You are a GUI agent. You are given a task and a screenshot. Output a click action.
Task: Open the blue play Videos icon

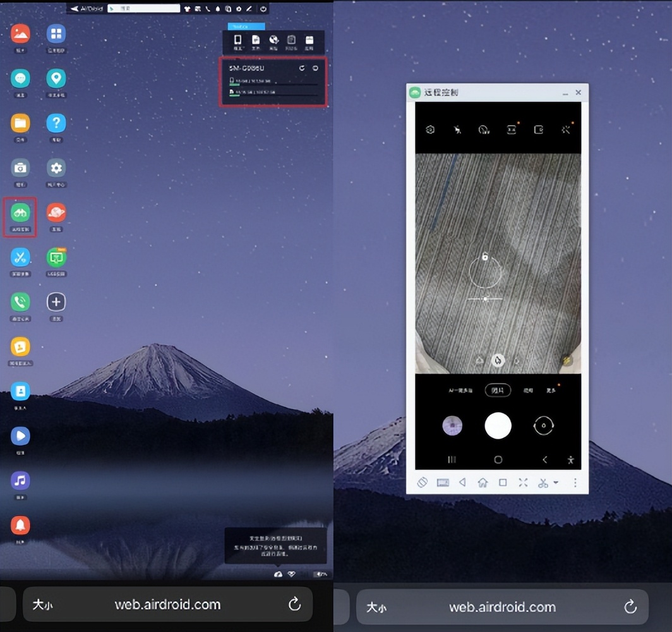click(20, 436)
